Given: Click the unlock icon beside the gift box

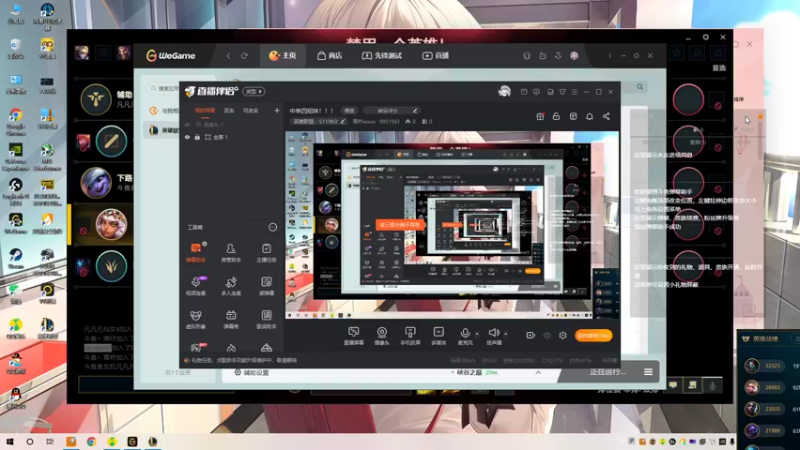Looking at the screenshot, I should tap(556, 116).
